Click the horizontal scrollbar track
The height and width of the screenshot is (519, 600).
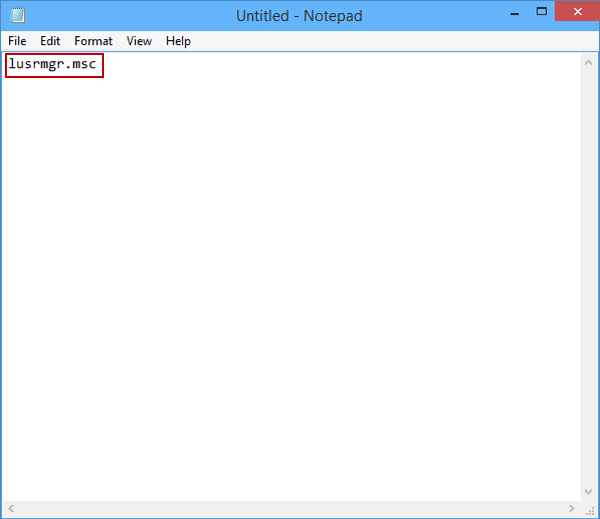[292, 508]
